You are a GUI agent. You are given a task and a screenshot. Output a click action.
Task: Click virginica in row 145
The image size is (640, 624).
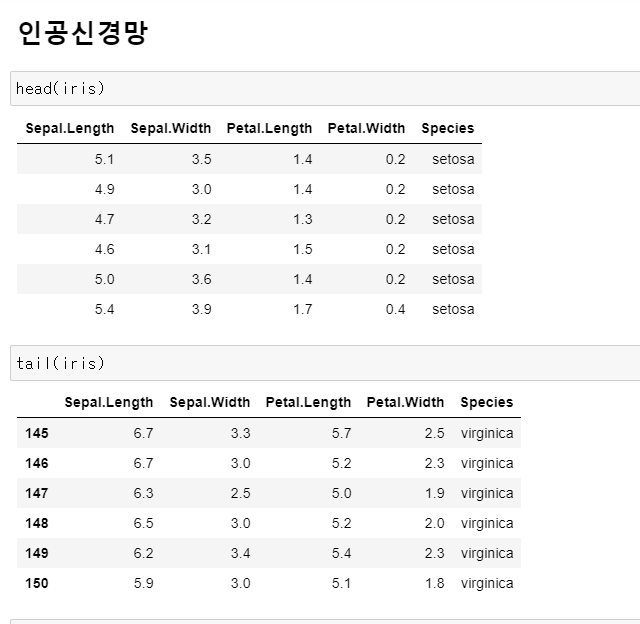point(487,433)
